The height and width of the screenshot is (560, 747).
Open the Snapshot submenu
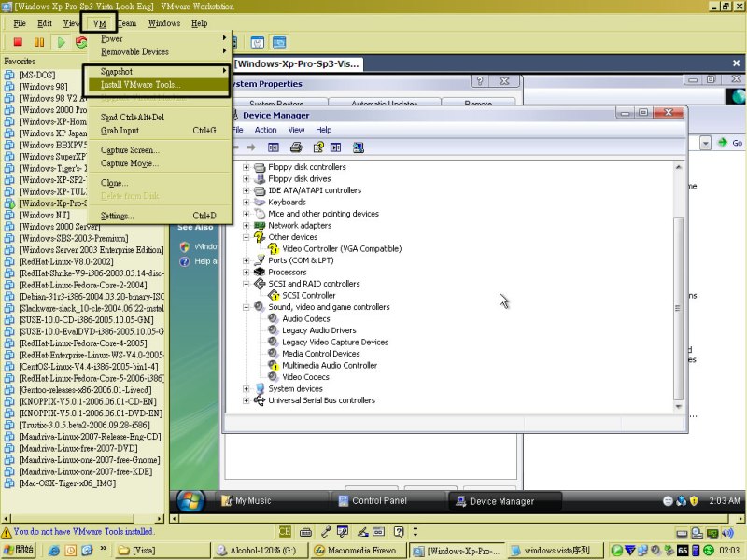(157, 72)
